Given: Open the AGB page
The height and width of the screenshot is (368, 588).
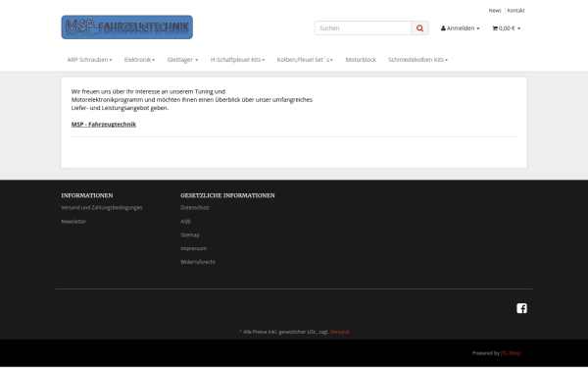Looking at the screenshot, I should [x=185, y=222].
